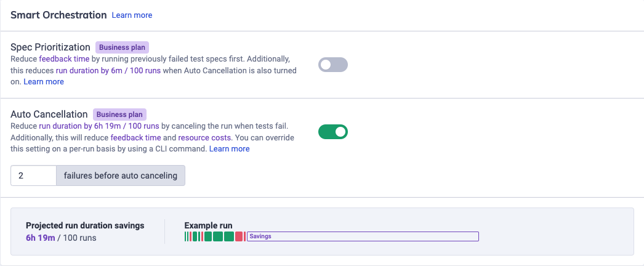Click the purple 6h 19m projected savings value
The width and height of the screenshot is (644, 266).
41,238
